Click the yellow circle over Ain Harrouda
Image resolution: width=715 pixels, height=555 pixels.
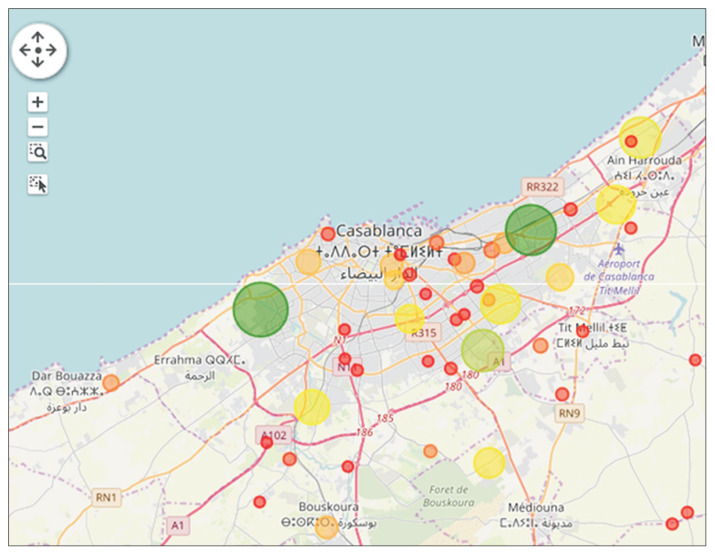click(x=640, y=139)
